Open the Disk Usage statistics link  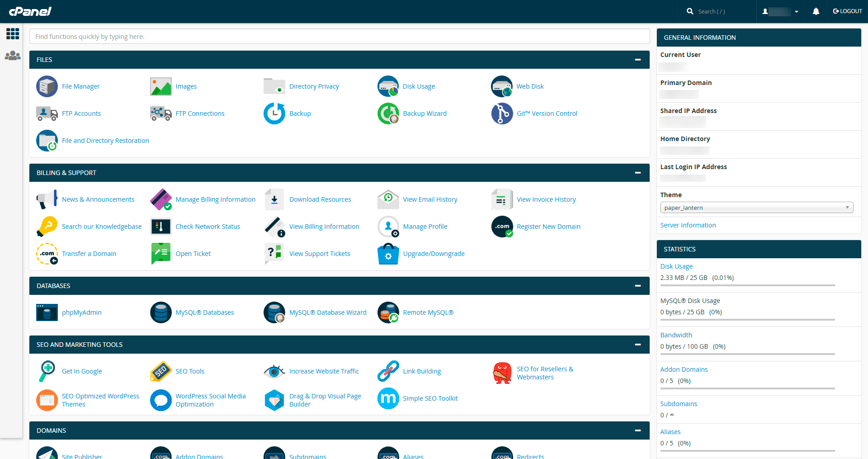click(676, 266)
